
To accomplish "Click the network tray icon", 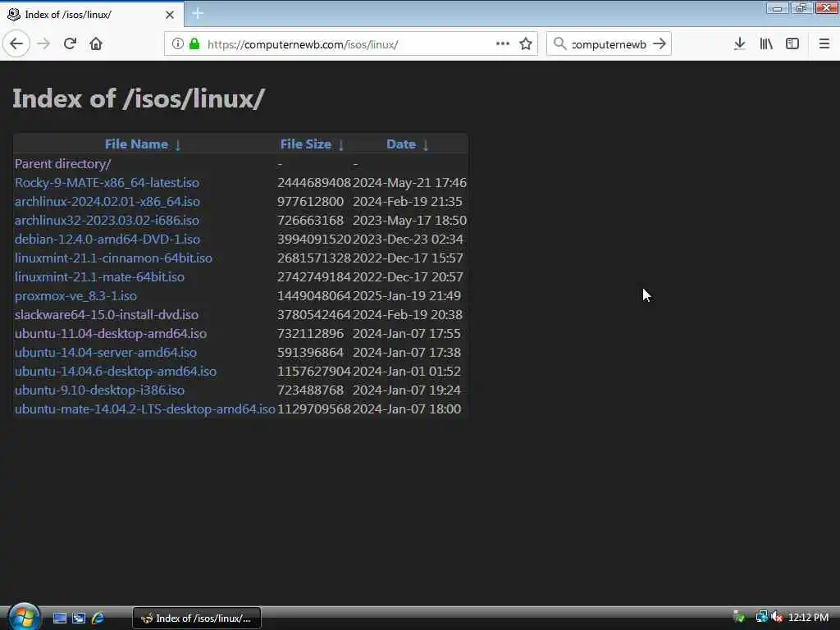I will pyautogui.click(x=761, y=618).
